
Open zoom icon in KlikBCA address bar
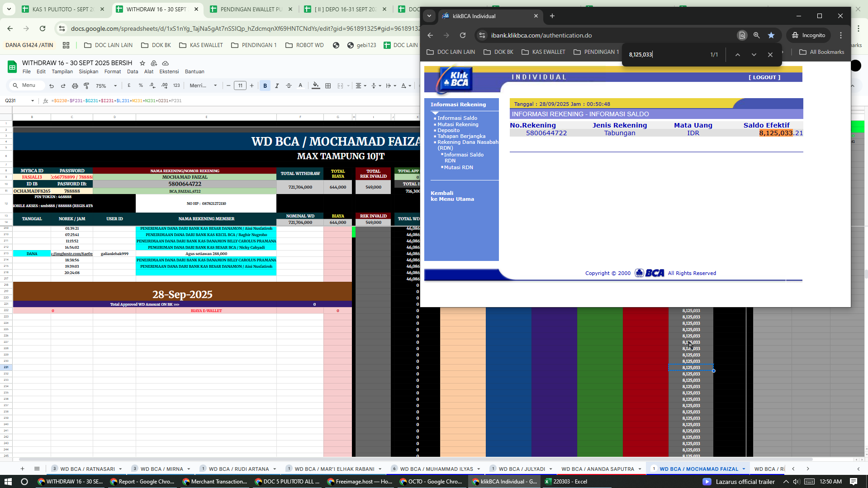(x=756, y=35)
